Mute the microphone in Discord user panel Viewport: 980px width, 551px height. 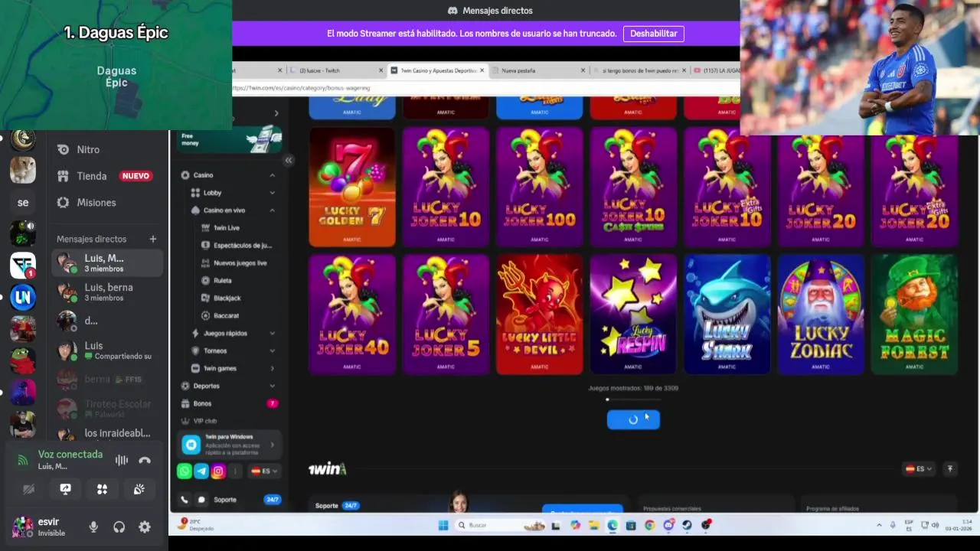[93, 527]
